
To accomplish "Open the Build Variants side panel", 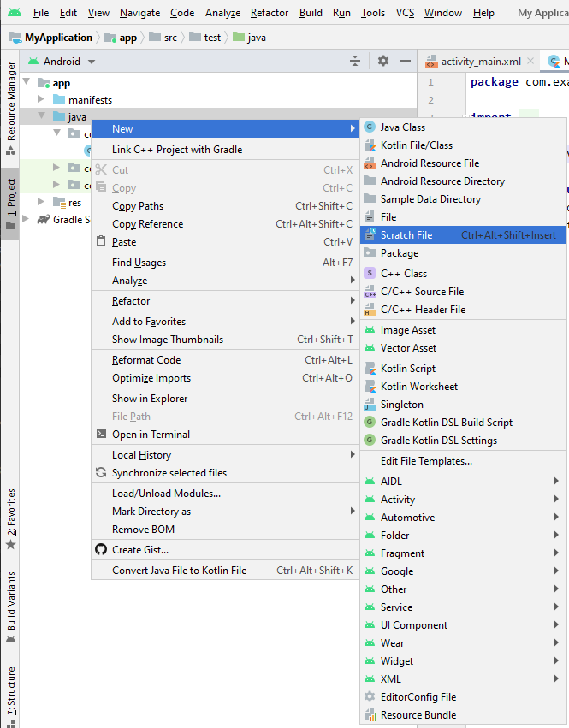I will pyautogui.click(x=10, y=601).
